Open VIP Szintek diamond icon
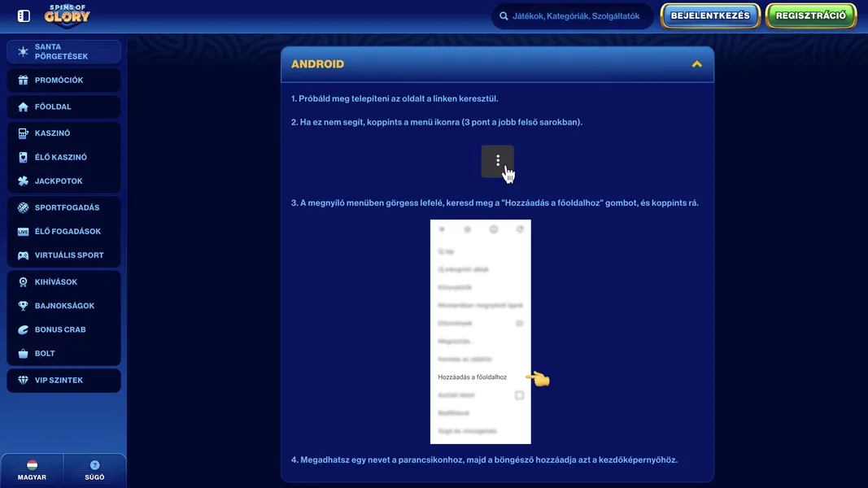The width and height of the screenshot is (868, 488). pyautogui.click(x=23, y=381)
